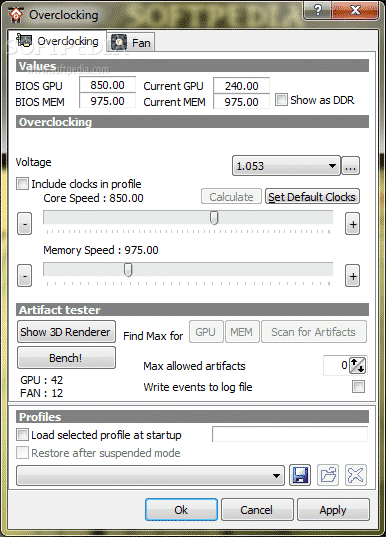This screenshot has height=537, width=386.
Task: Toggle Include clocks in profile
Action: (x=22, y=184)
